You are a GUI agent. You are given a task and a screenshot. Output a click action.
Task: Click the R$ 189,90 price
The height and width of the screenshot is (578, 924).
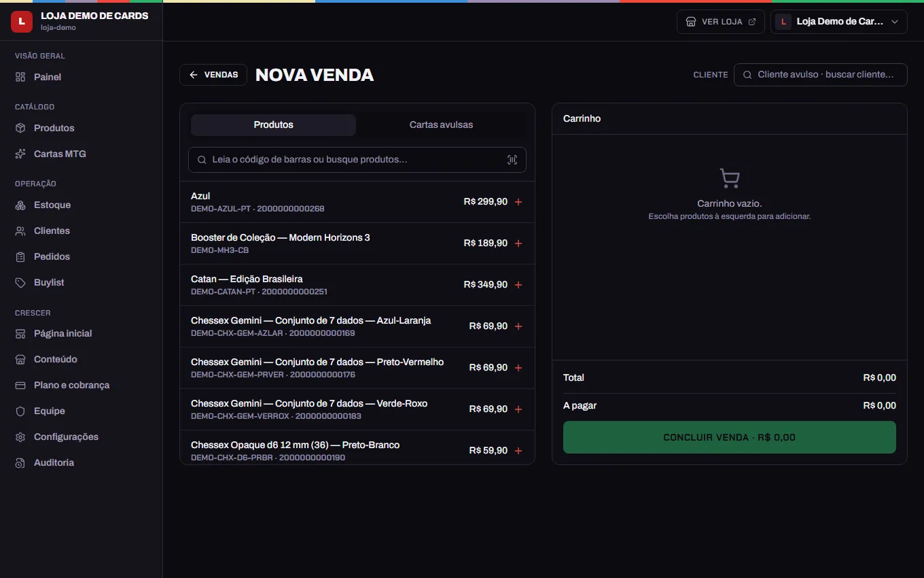click(486, 243)
